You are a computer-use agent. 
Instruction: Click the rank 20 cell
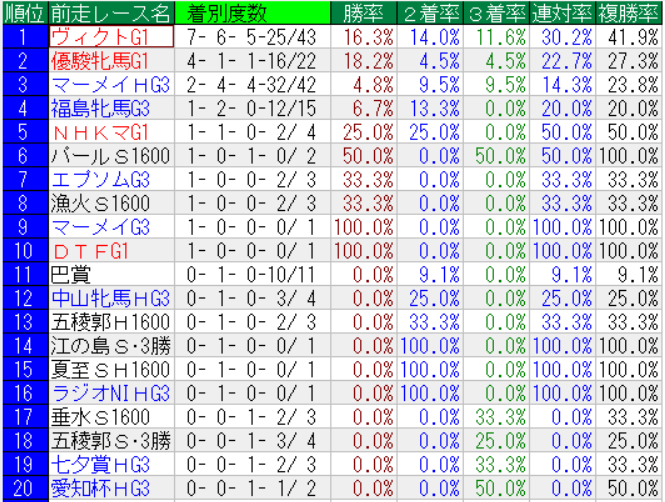(x=25, y=488)
